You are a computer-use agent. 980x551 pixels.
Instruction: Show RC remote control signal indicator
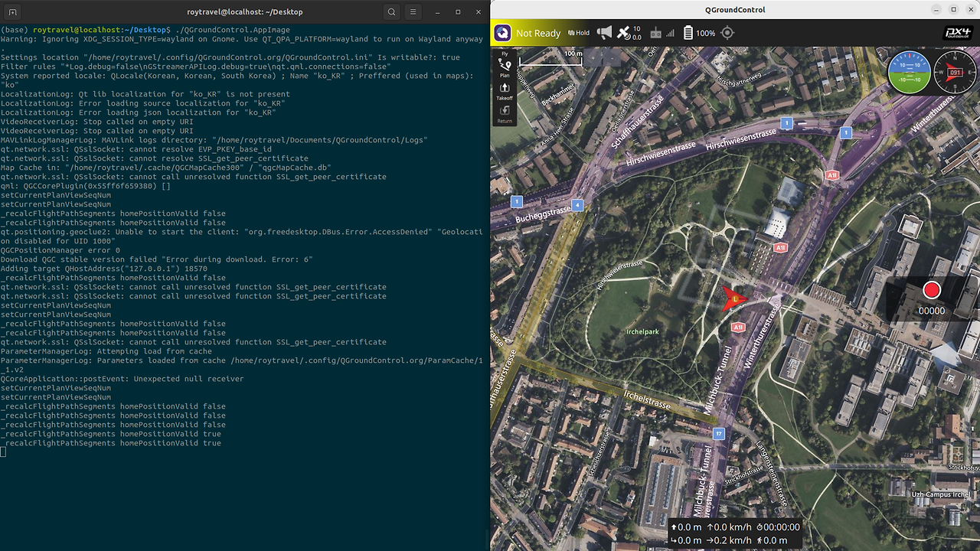click(655, 33)
